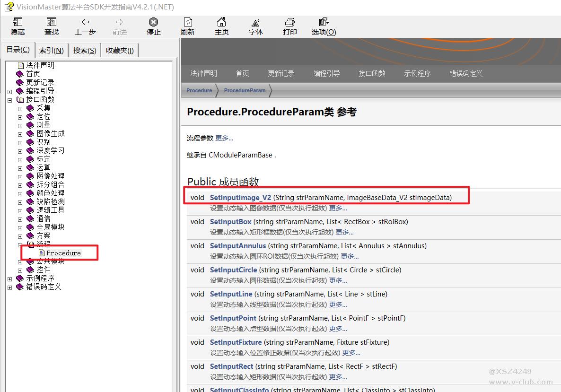561x392 pixels.
Task: Expand the 定位 tree node
Action: (20, 117)
